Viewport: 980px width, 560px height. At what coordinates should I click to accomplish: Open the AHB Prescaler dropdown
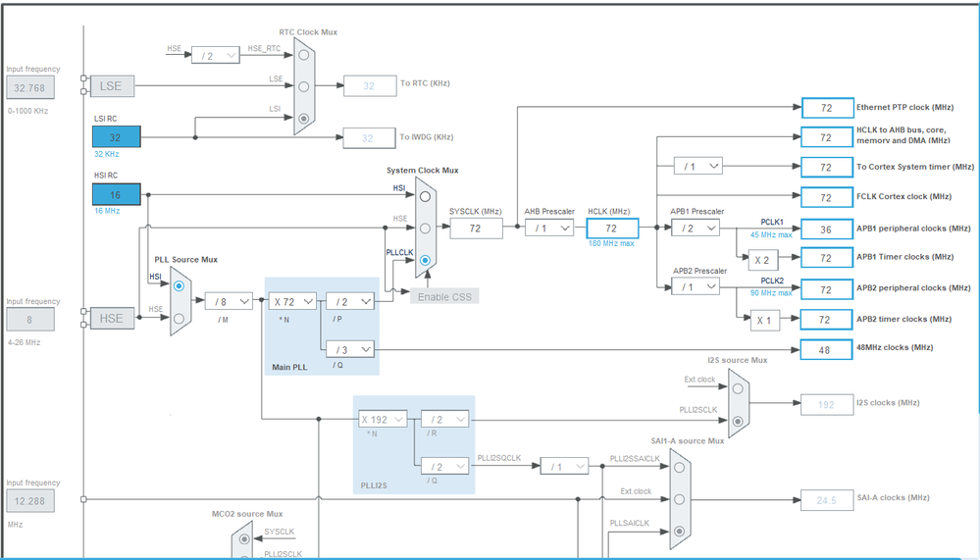(549, 229)
